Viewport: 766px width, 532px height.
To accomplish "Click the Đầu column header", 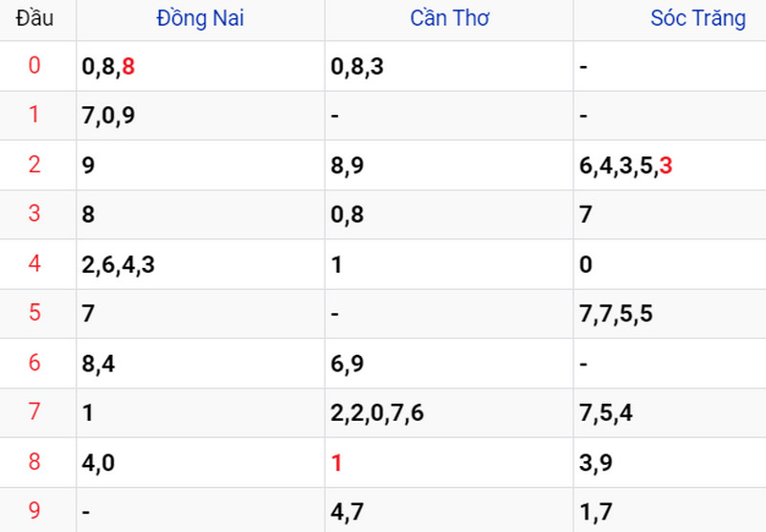I will point(34,18).
